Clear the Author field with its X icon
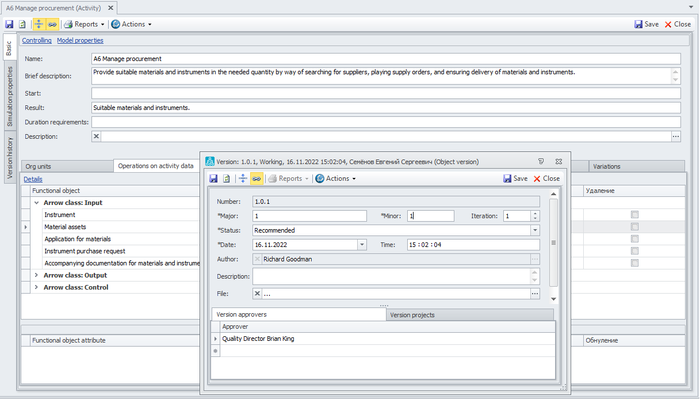This screenshot has height=399, width=700. point(257,259)
